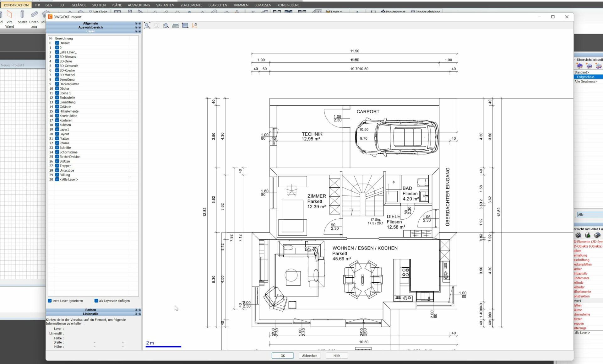Expand the Allgemein panel section
This screenshot has height=364, width=603.
click(91, 24)
